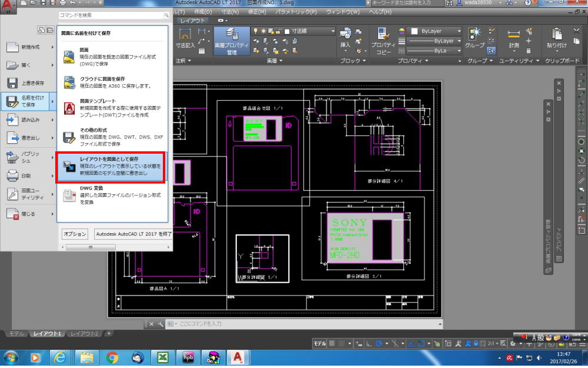
Task: Open the 寸法(N) menu
Action: (230, 12)
